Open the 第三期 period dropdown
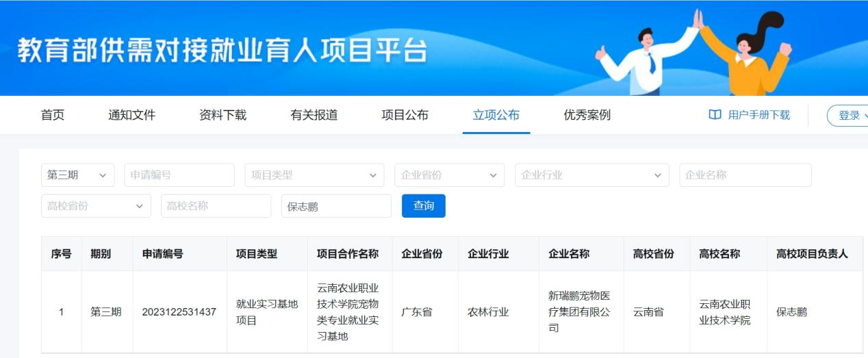 tap(77, 175)
